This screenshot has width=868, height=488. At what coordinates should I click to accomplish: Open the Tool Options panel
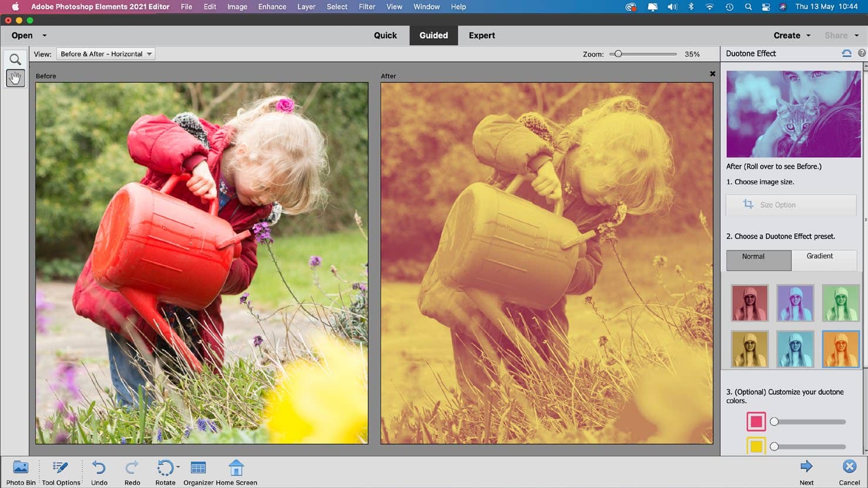[x=61, y=473]
